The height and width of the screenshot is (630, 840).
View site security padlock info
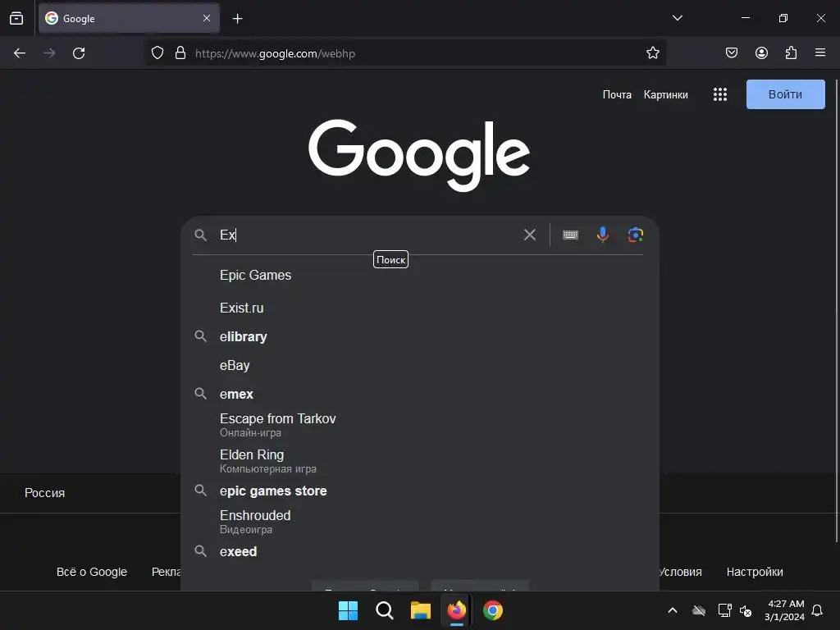coord(180,53)
